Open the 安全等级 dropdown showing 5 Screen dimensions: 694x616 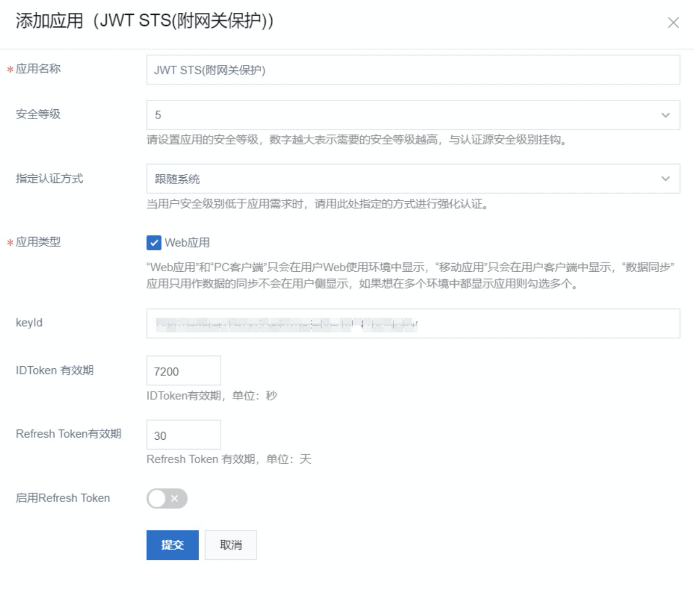point(404,115)
